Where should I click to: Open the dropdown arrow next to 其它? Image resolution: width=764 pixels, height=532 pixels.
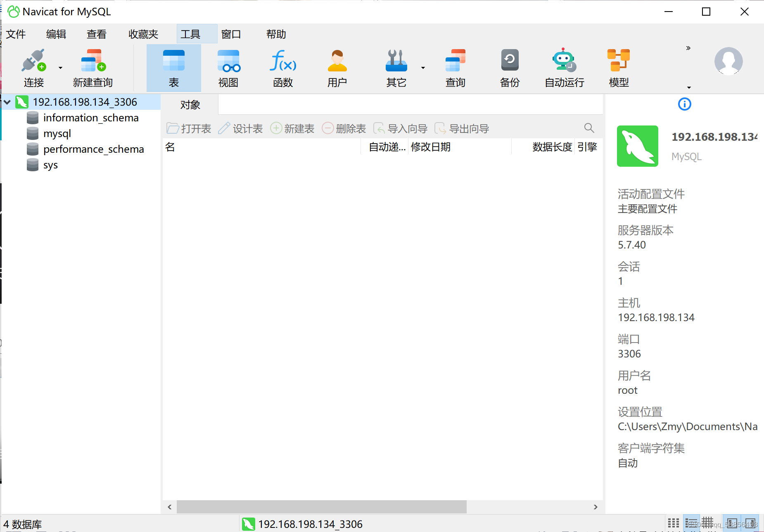pyautogui.click(x=423, y=68)
